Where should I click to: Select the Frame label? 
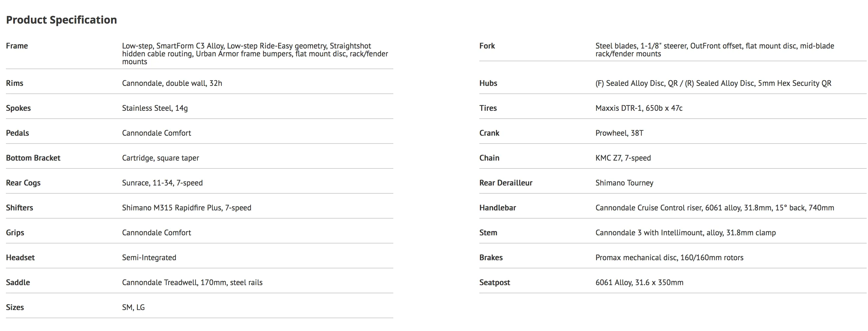pos(17,46)
